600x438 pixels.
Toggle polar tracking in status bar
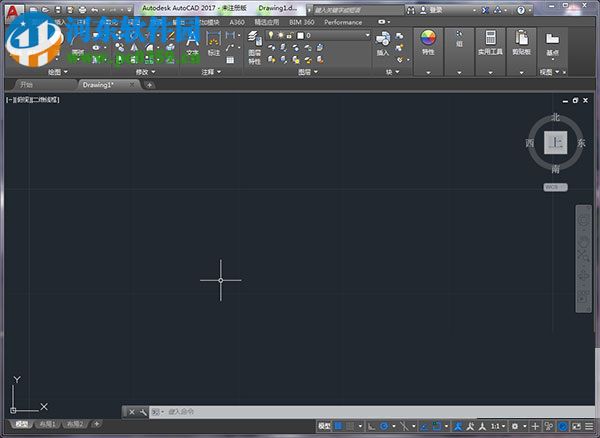pyautogui.click(x=384, y=427)
